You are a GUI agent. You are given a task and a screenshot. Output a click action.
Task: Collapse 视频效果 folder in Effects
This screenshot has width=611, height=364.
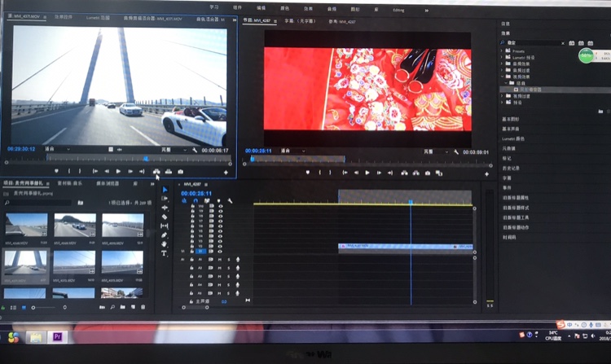click(502, 77)
